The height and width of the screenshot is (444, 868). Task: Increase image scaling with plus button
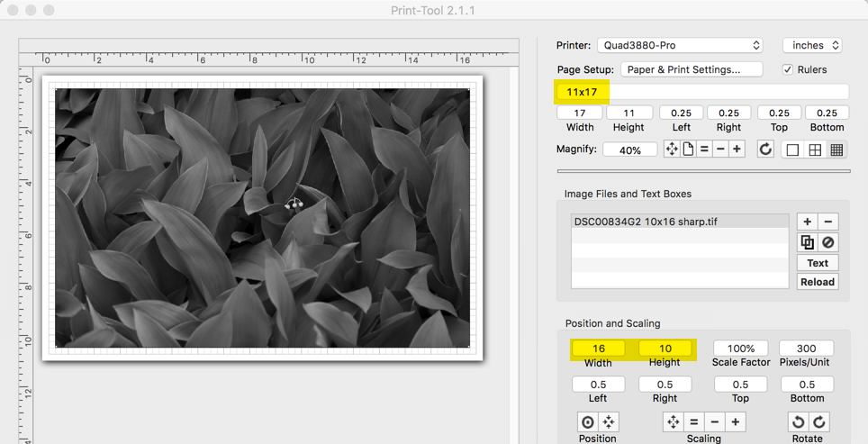click(x=736, y=421)
